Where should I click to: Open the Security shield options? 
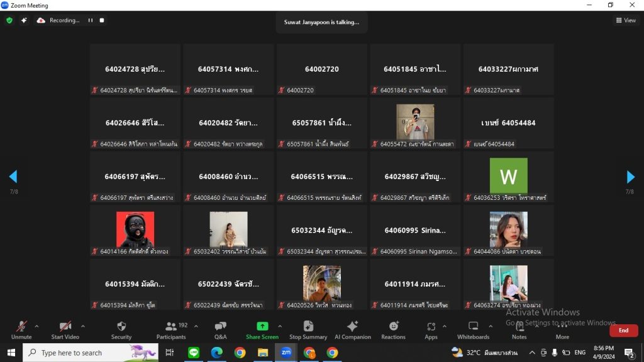pyautogui.click(x=121, y=330)
